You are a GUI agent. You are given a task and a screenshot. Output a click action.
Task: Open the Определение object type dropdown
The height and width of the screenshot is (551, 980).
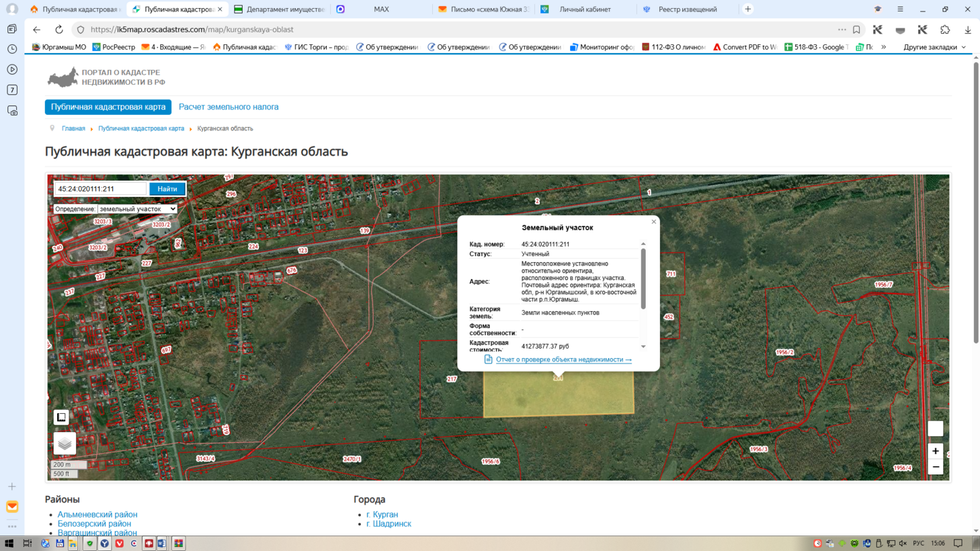pyautogui.click(x=137, y=209)
